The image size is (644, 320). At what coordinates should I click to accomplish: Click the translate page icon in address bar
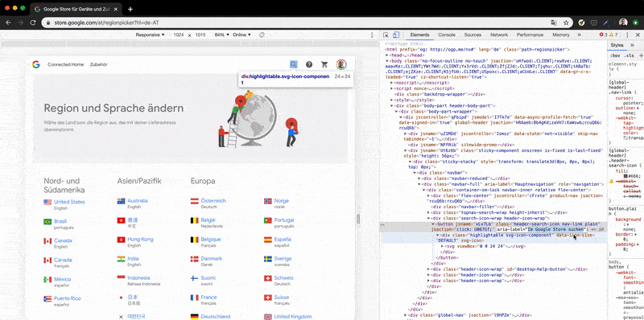554,23
